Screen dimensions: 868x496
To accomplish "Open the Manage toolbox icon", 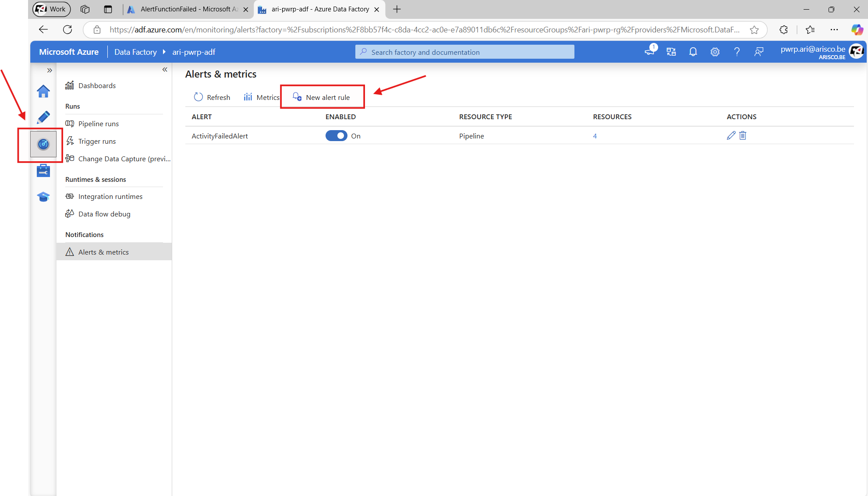I will pos(43,170).
